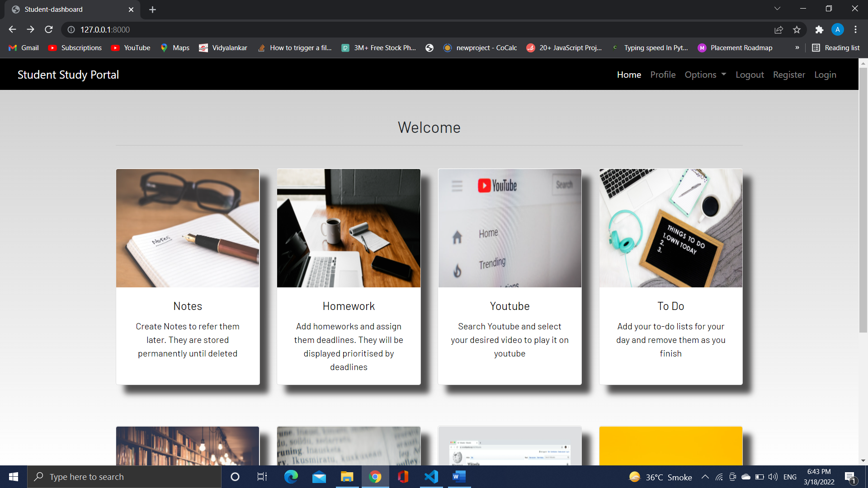Open Vidyalankar bookmark

[223, 48]
